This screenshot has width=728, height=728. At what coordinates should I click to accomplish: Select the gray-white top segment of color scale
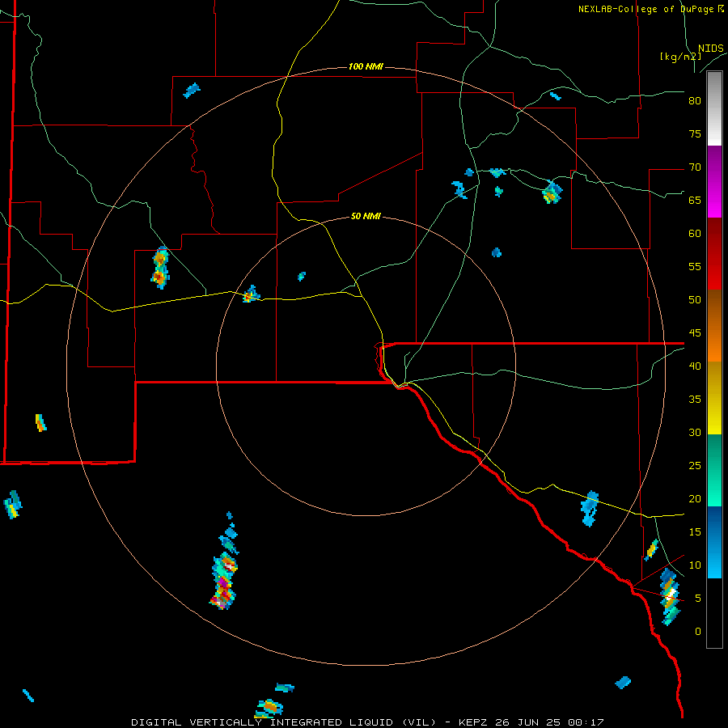click(714, 108)
